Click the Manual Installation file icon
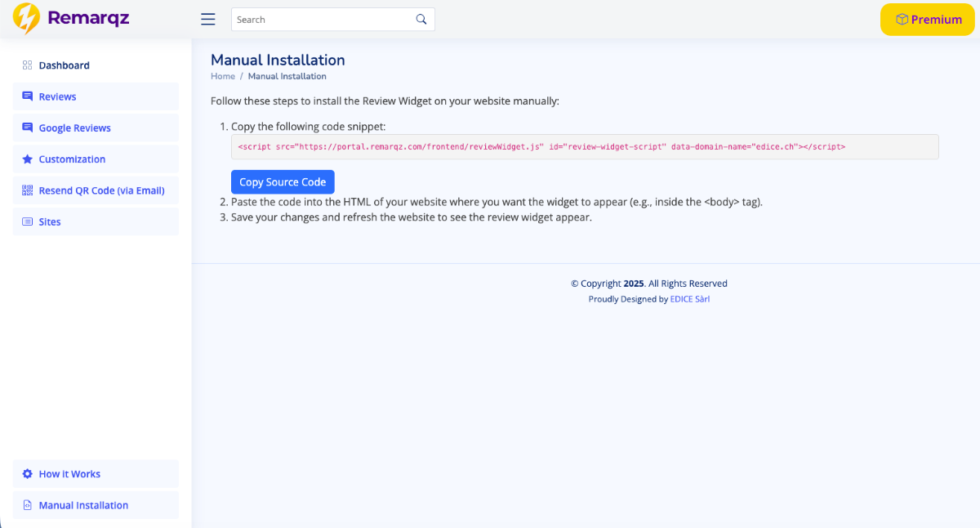980x528 pixels. (x=27, y=505)
